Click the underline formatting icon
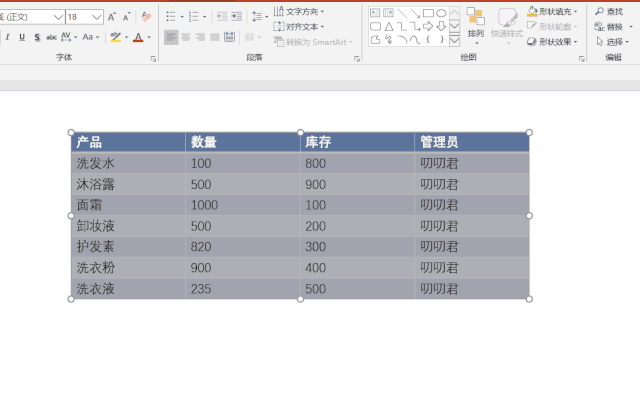The width and height of the screenshot is (640, 419). [x=22, y=37]
